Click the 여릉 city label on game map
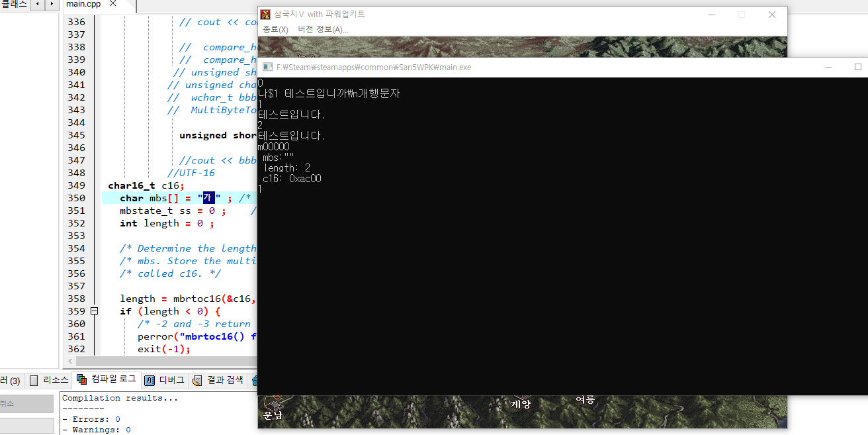 (585, 399)
